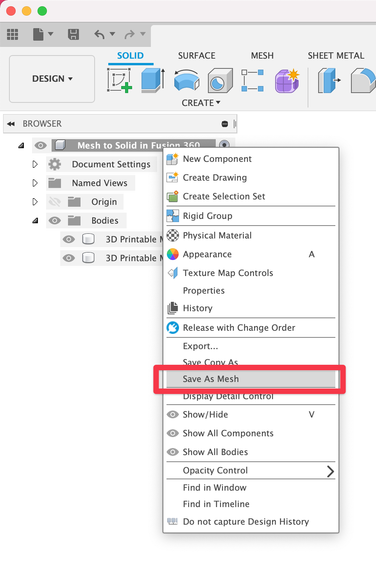
Task: Select the Hole tool
Action: [x=220, y=80]
